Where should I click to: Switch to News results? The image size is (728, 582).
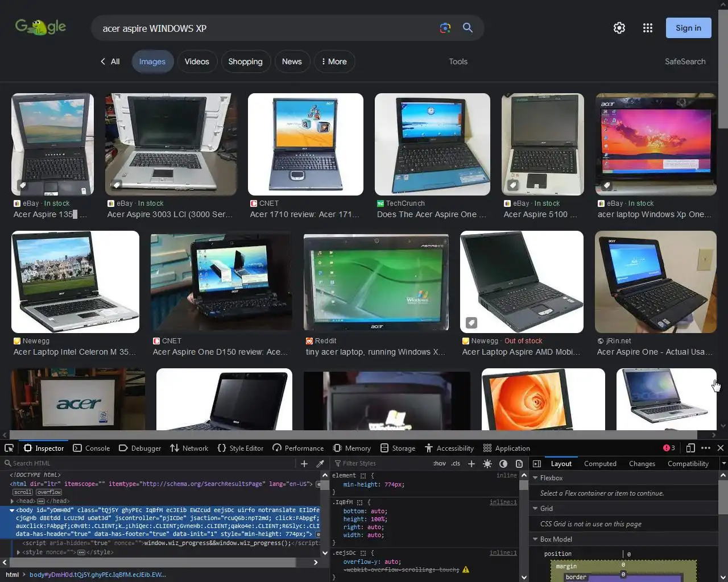click(x=292, y=61)
